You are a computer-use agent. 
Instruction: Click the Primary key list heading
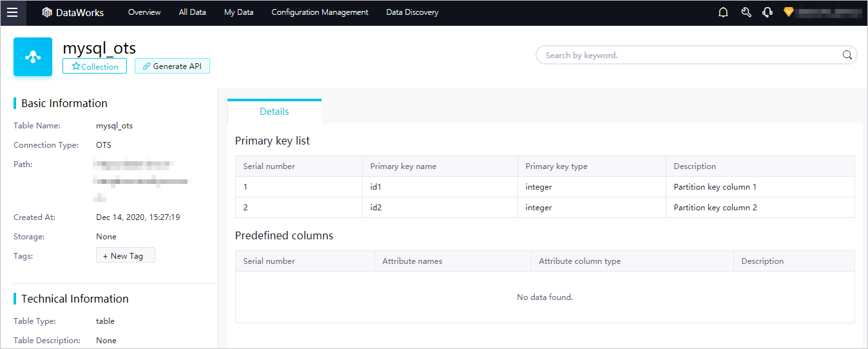[273, 141]
